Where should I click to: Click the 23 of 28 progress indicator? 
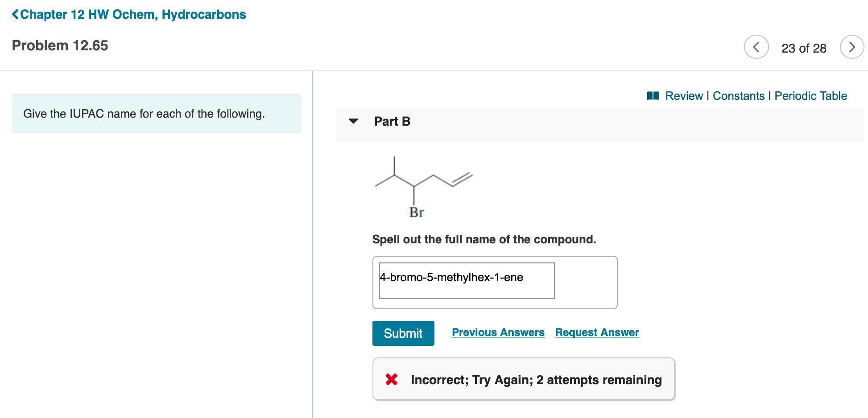click(804, 48)
